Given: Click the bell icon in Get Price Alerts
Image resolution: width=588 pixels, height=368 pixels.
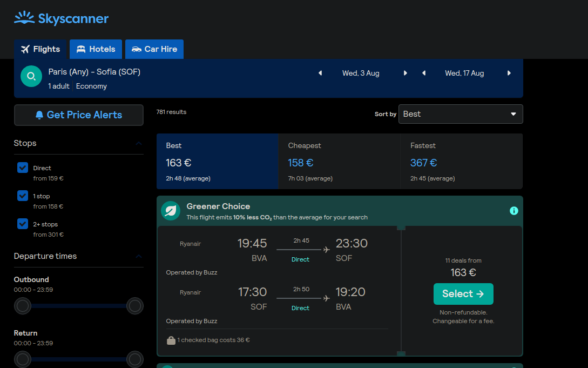Looking at the screenshot, I should 39,115.
